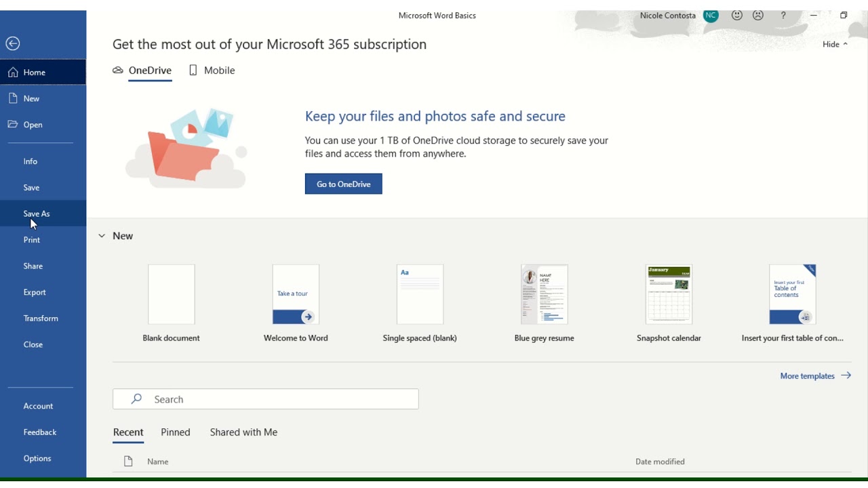Open the Welcome to Word template
The height and width of the screenshot is (488, 868).
(296, 303)
